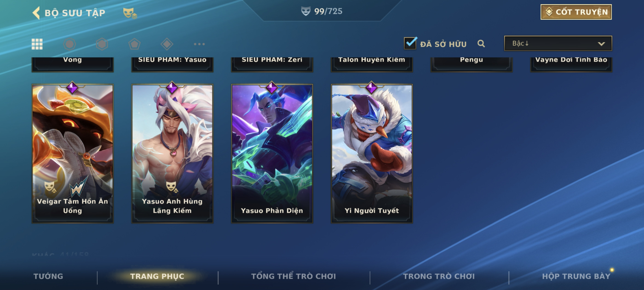Select the all-skins grid filter icon
This screenshot has width=644, height=290.
[37, 44]
